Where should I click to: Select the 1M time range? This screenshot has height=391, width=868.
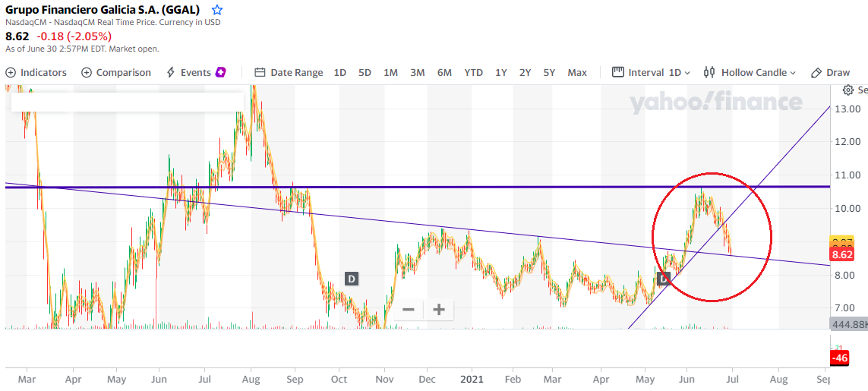391,73
